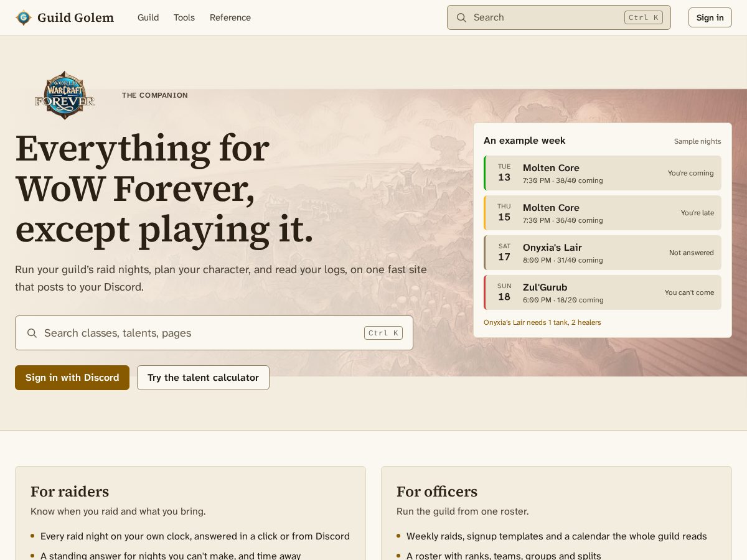The height and width of the screenshot is (560, 747).
Task: Select Saturday 17 Onyxia's Lair row
Action: [603, 253]
